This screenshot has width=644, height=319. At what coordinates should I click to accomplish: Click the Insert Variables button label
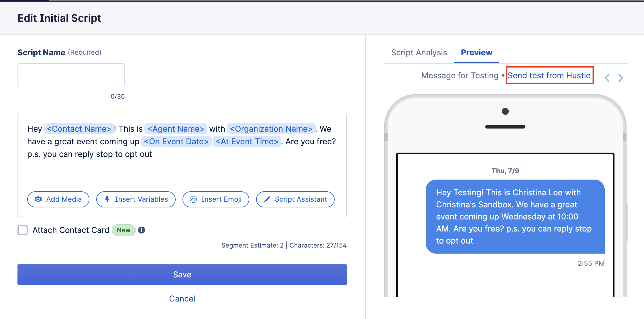142,199
